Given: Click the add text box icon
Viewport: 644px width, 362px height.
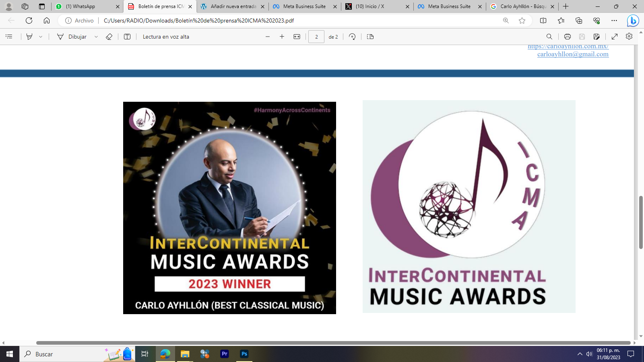Looking at the screenshot, I should pyautogui.click(x=127, y=37).
